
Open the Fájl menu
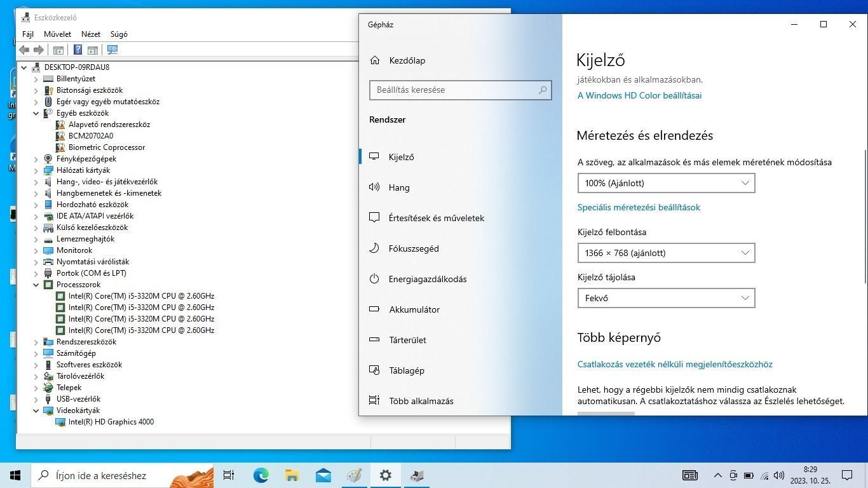click(28, 34)
